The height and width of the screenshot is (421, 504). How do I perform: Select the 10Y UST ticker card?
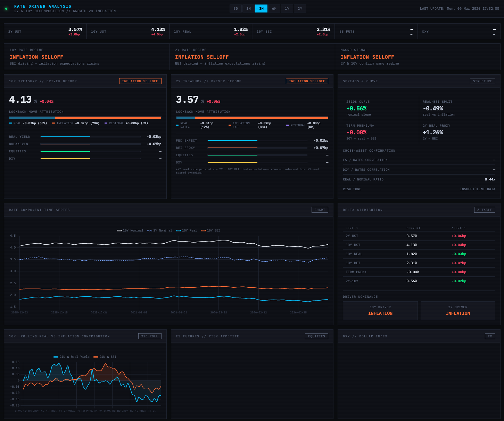click(x=128, y=31)
